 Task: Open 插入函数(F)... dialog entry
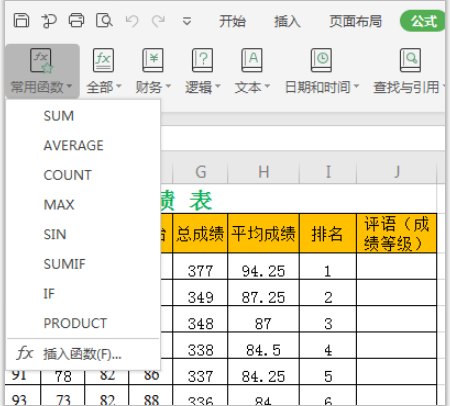(83, 354)
